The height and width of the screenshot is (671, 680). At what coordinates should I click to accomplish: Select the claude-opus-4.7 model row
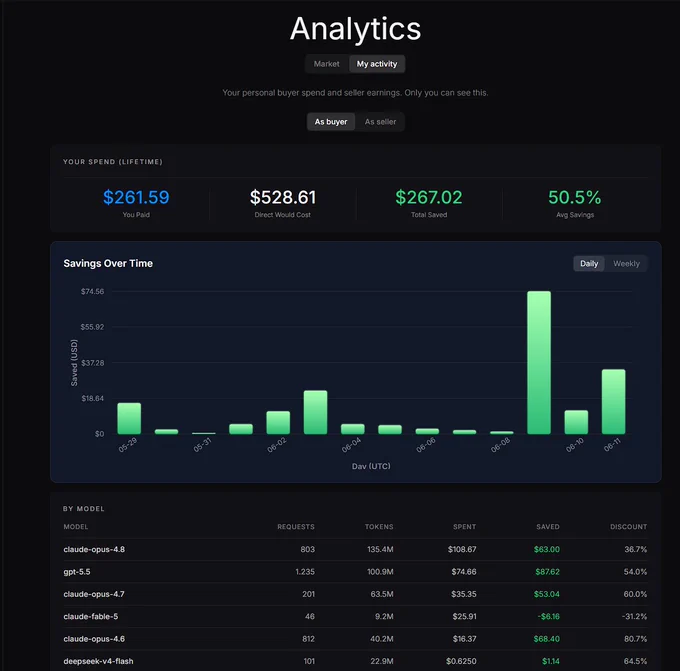coord(355,594)
